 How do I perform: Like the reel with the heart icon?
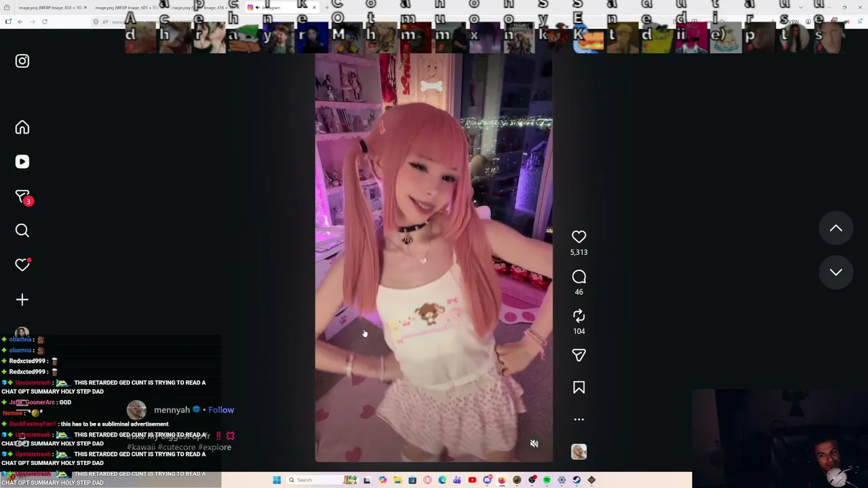pyautogui.click(x=578, y=237)
